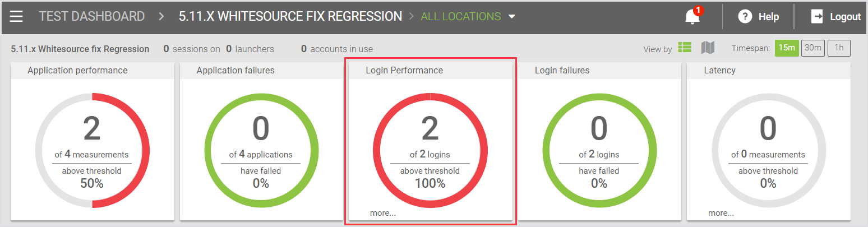Open the hamburger navigation menu
This screenshot has width=868, height=227.
click(16, 16)
